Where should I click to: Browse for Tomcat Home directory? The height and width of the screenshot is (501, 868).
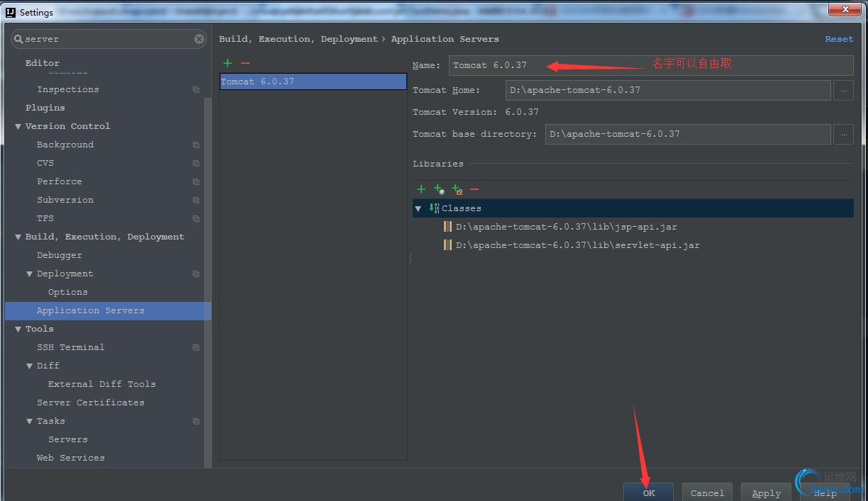(843, 90)
